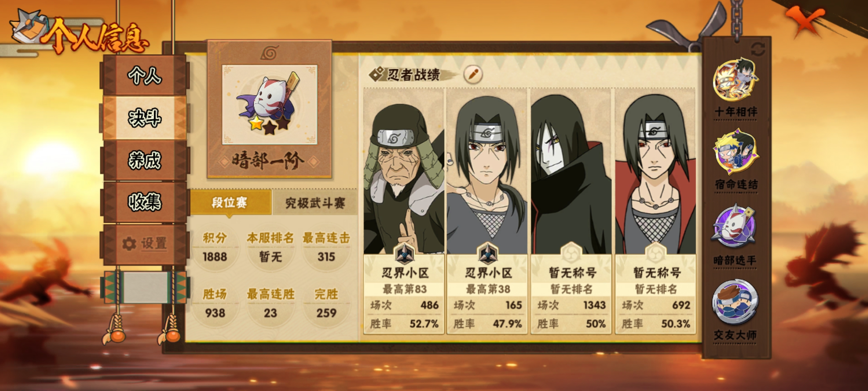The image size is (868, 391).
Task: Switch to 究极武斗赛 sub-tab
Action: coord(315,203)
